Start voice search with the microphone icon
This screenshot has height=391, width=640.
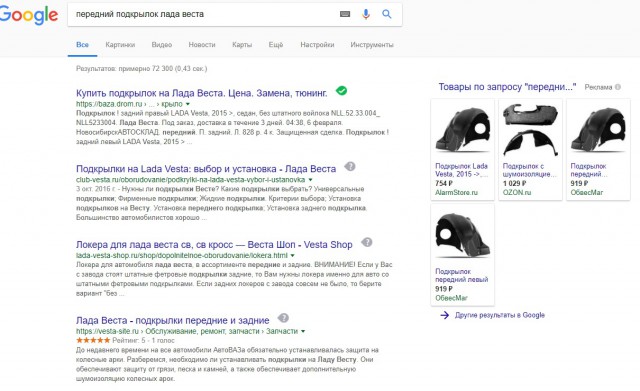tap(366, 14)
